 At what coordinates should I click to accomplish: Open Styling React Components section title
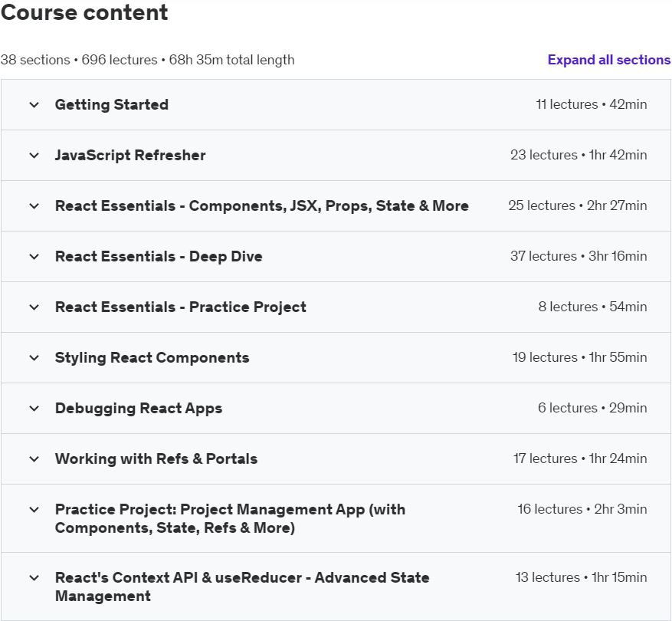(x=152, y=358)
